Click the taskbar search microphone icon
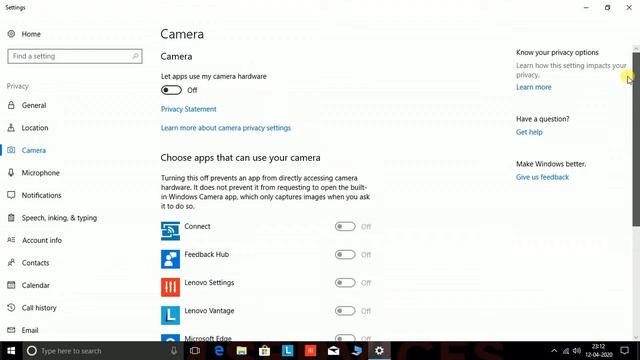Viewport: 640px width, 360px height. point(174,351)
